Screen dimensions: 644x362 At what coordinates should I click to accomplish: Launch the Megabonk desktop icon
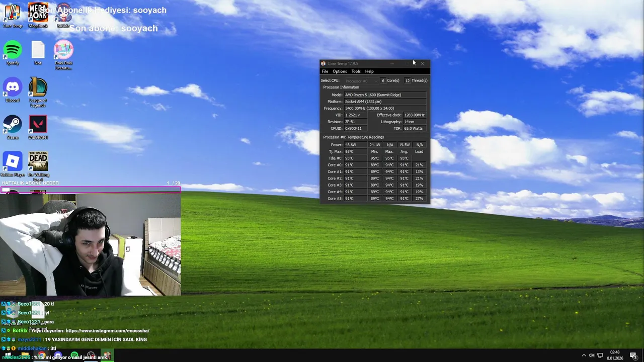[38, 16]
